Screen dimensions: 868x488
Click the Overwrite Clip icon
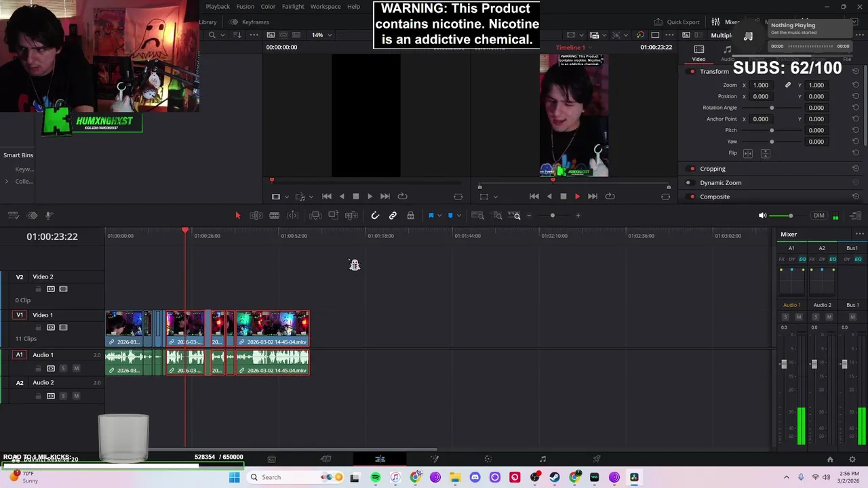[333, 216]
